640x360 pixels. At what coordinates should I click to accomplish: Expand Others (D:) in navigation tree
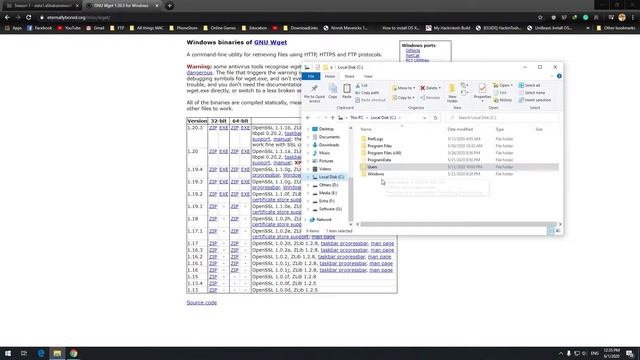pyautogui.click(x=308, y=185)
